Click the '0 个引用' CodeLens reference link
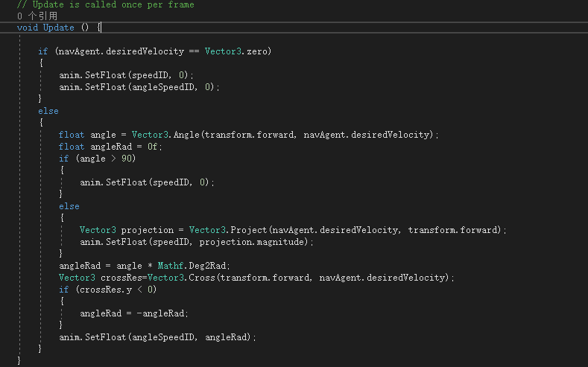This screenshot has height=367, width=588. (x=37, y=16)
